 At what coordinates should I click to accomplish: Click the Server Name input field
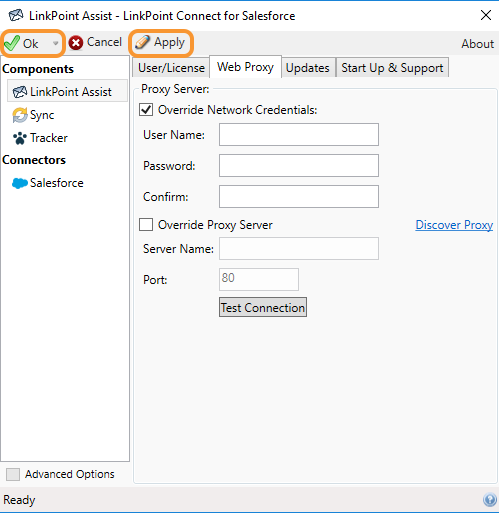[x=299, y=249]
